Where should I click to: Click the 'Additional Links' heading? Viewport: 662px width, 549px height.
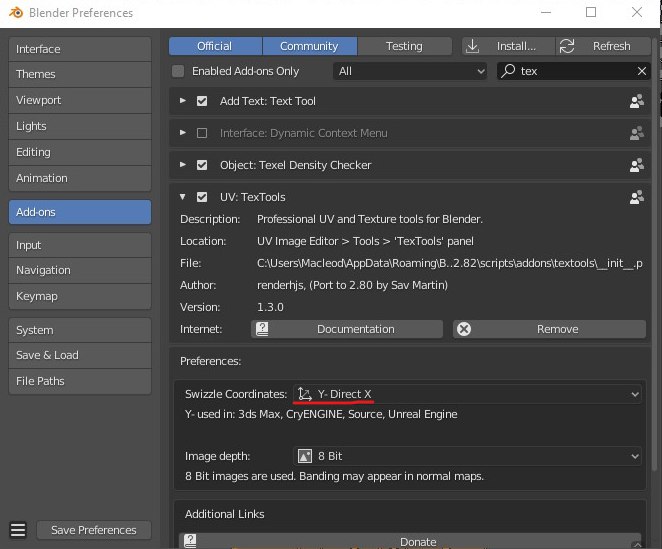(225, 514)
